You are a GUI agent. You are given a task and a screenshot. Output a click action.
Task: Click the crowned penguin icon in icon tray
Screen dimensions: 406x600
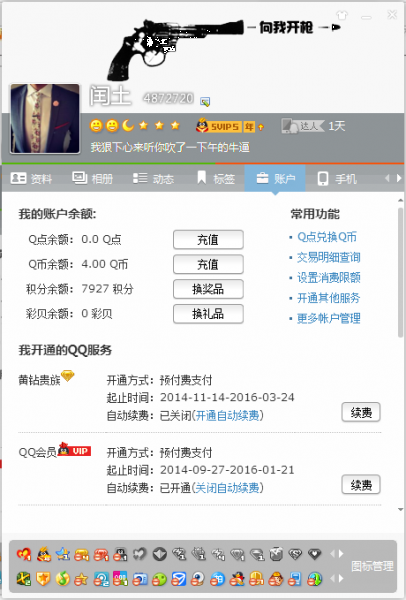pos(44,554)
